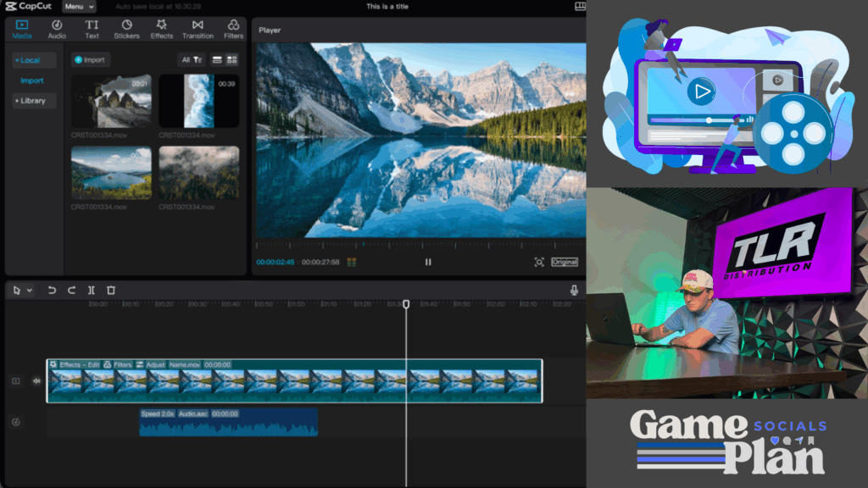
Task: Open the Filters panel
Action: click(x=233, y=30)
